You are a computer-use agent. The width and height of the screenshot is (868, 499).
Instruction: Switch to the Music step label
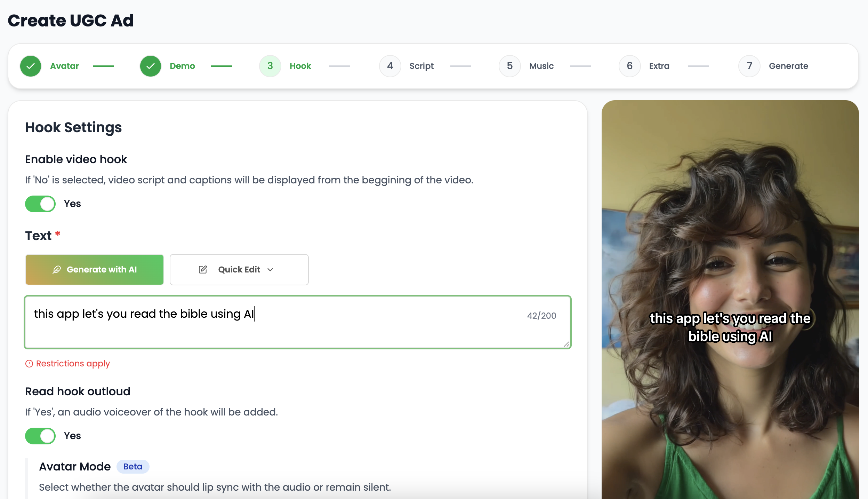[x=541, y=66]
